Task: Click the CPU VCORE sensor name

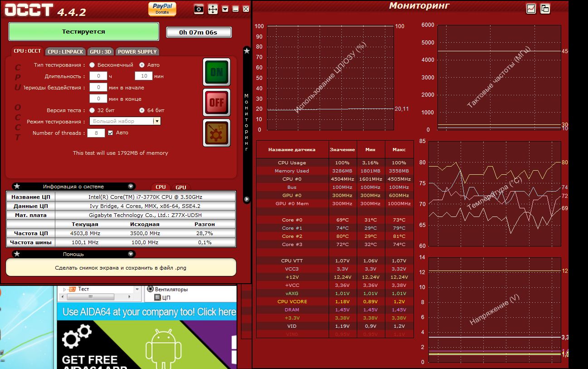Action: click(x=292, y=301)
